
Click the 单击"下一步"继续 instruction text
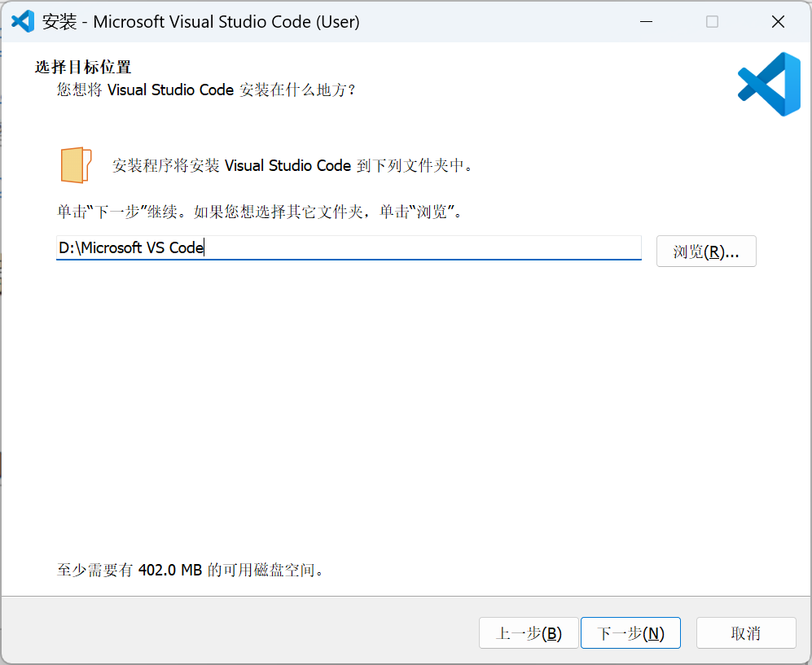(x=260, y=212)
